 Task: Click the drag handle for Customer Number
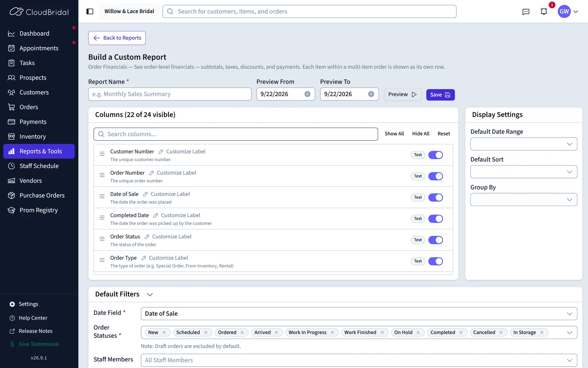point(102,154)
